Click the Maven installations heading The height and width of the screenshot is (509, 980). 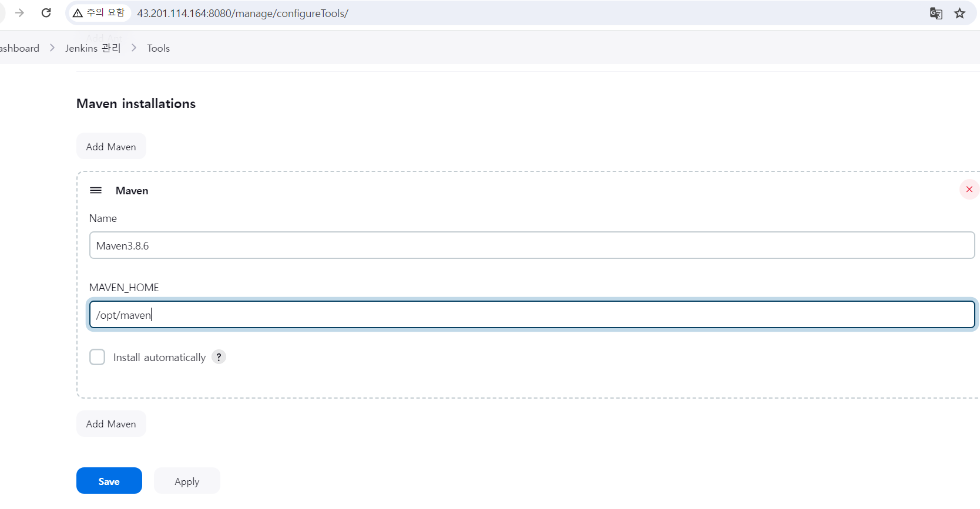(x=136, y=103)
